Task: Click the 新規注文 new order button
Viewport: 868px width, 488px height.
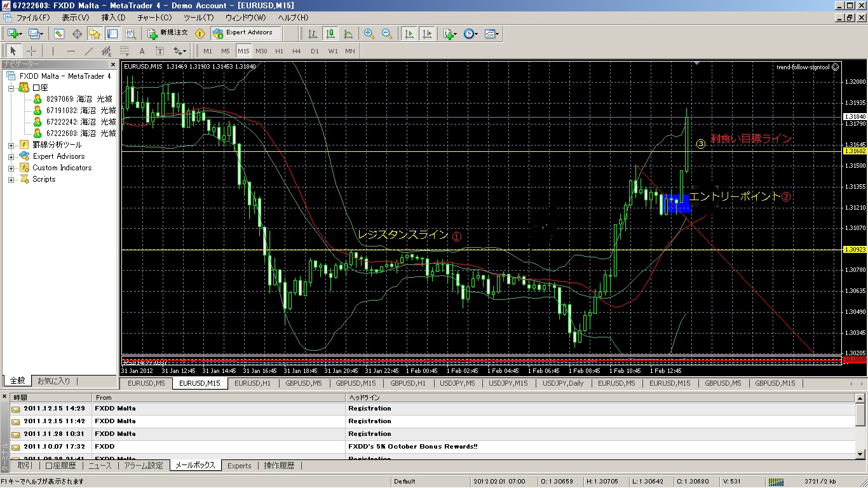Action: point(168,33)
